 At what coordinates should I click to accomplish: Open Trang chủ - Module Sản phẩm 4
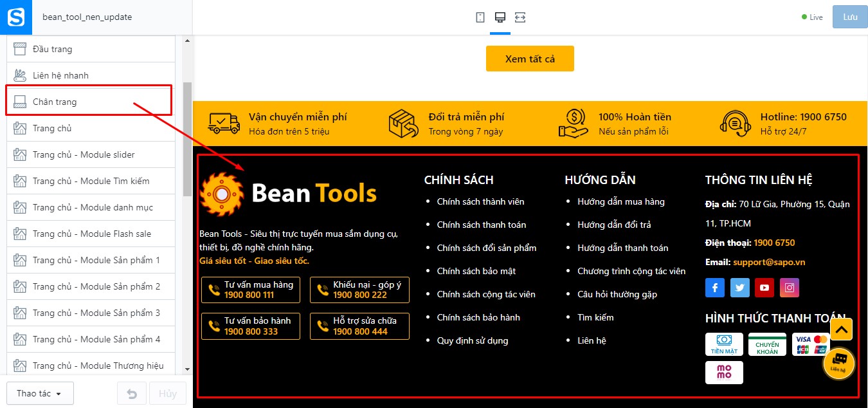point(91,339)
